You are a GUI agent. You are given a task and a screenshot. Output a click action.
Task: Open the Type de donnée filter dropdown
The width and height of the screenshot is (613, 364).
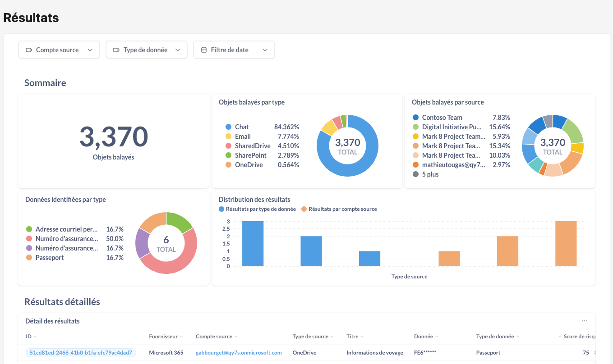click(146, 50)
